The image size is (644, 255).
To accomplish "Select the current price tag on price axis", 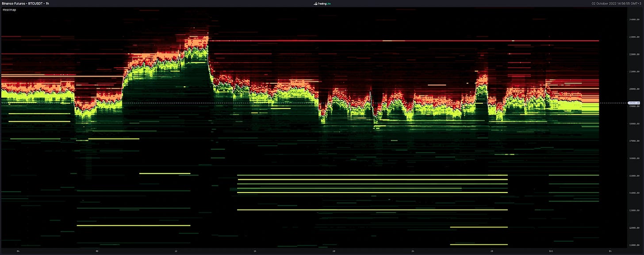I will (x=634, y=103).
